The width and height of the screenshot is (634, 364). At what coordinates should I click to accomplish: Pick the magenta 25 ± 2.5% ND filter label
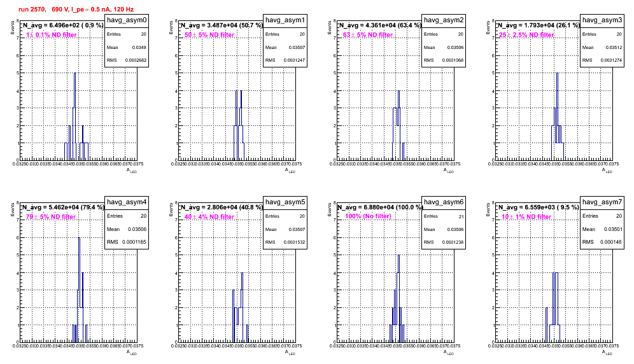[526, 35]
